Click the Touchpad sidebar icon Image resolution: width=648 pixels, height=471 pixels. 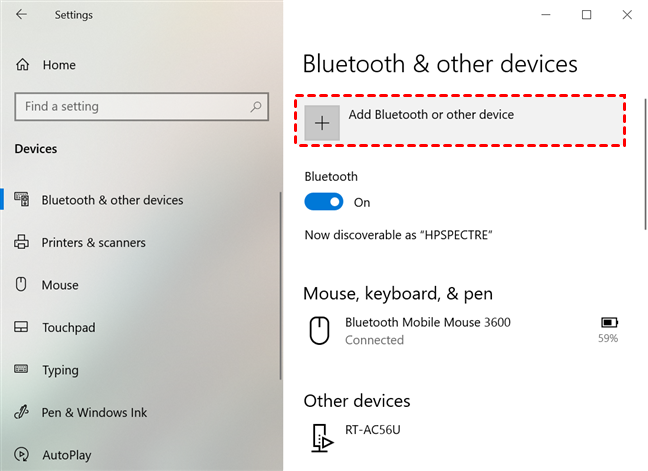21,328
